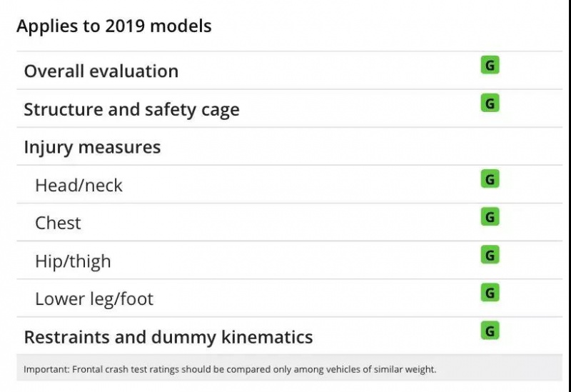Viewport: 571px width, 392px height.
Task: Select the Structure and safety cage label
Action: (x=131, y=110)
